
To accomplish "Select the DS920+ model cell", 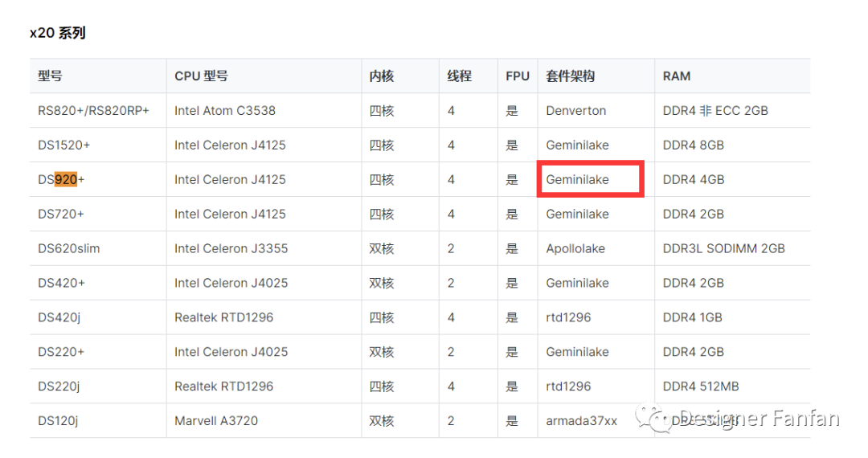I will point(61,180).
